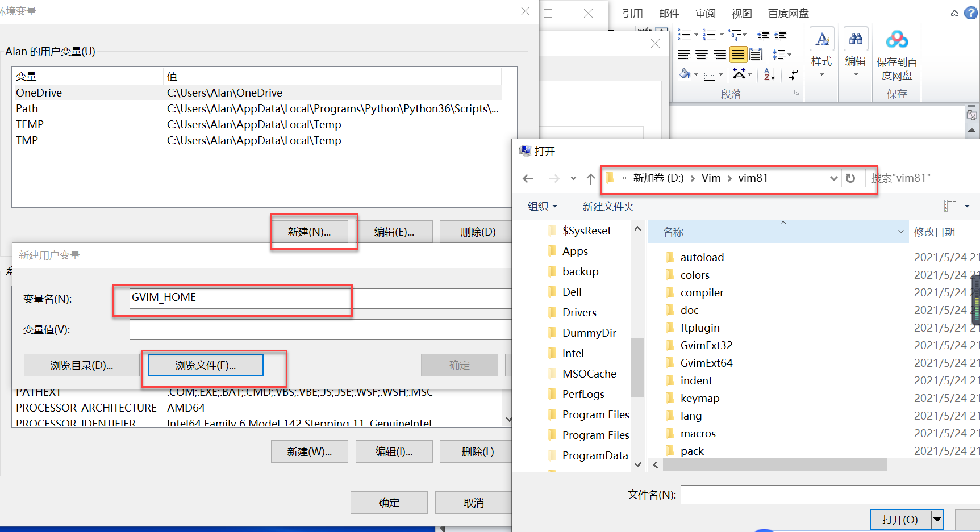This screenshot has height=532, width=980.
Task: Click the 浏览文件(F)... button
Action: (206, 365)
